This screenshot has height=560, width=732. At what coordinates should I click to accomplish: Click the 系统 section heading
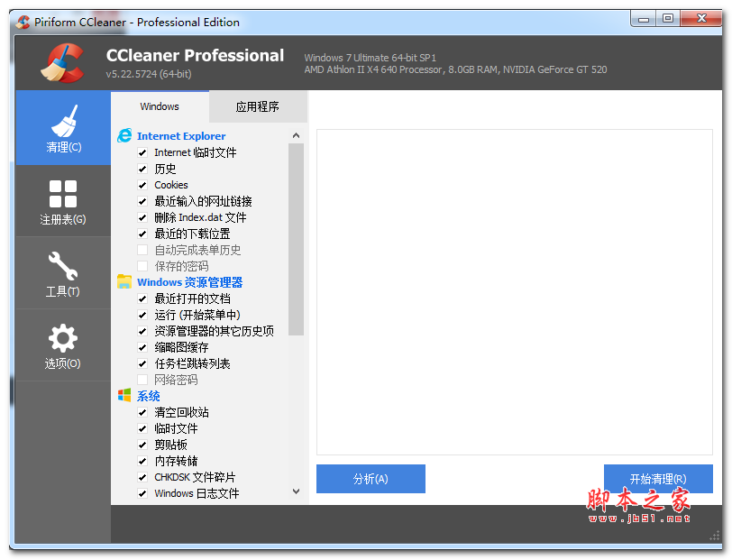[149, 396]
